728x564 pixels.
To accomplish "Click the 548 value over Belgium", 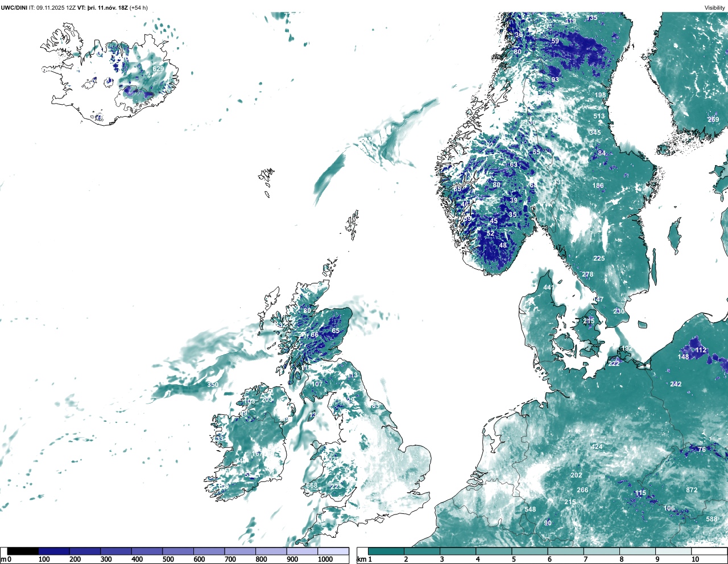I will tap(530, 509).
